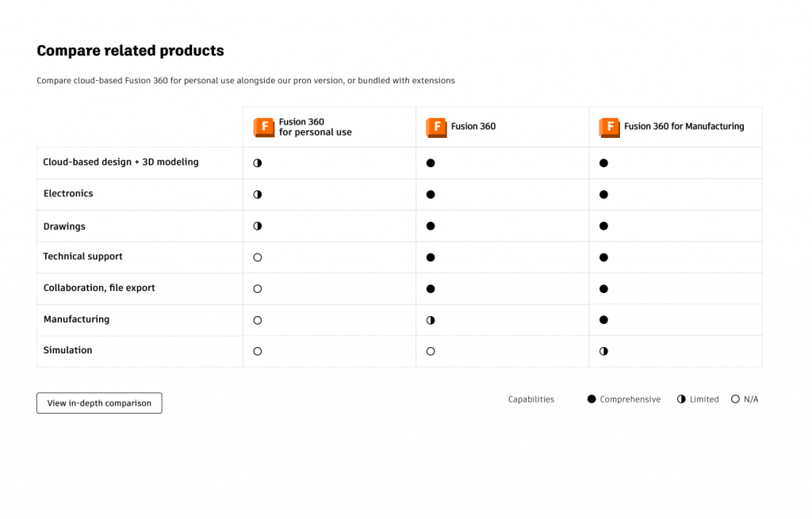Image resolution: width=812 pixels, height=519 pixels.
Task: Click the Fusion 360 for personal use product icon
Action: point(263,127)
